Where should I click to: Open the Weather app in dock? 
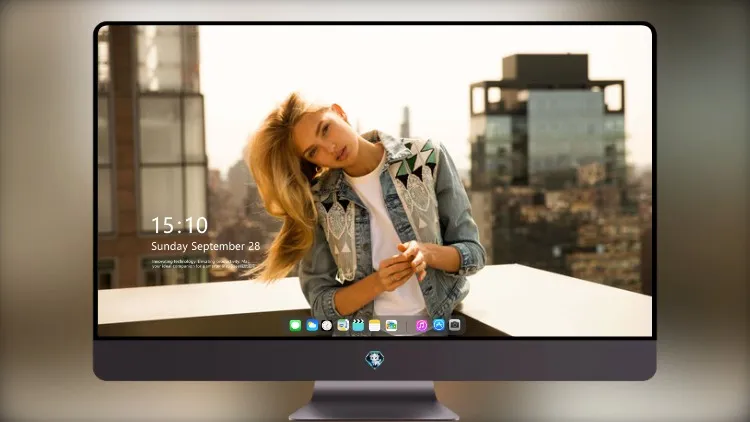(312, 325)
